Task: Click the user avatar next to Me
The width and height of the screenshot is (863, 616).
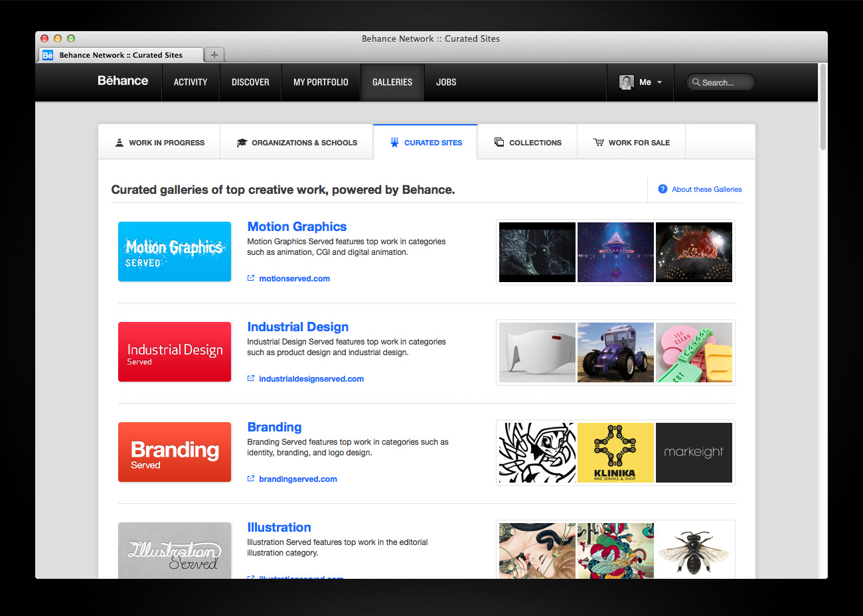Action: [626, 82]
